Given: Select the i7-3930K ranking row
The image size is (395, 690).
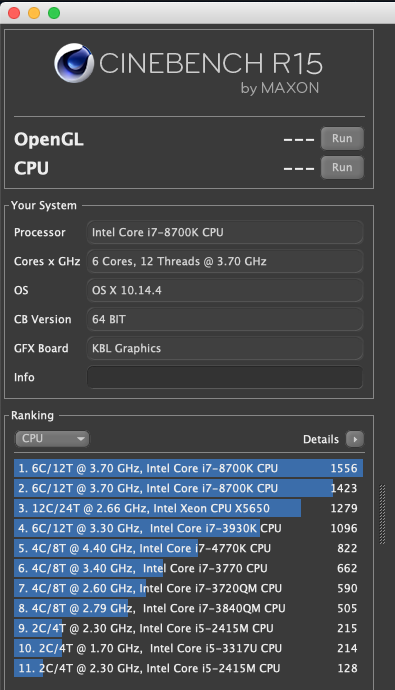Looking at the screenshot, I should pyautogui.click(x=188, y=528).
